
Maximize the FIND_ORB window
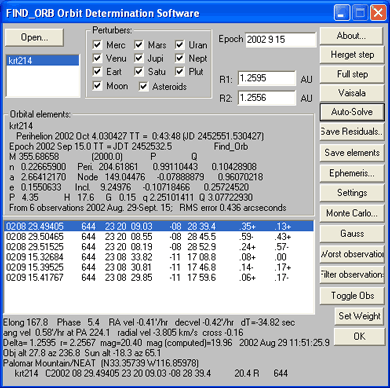coord(360,13)
